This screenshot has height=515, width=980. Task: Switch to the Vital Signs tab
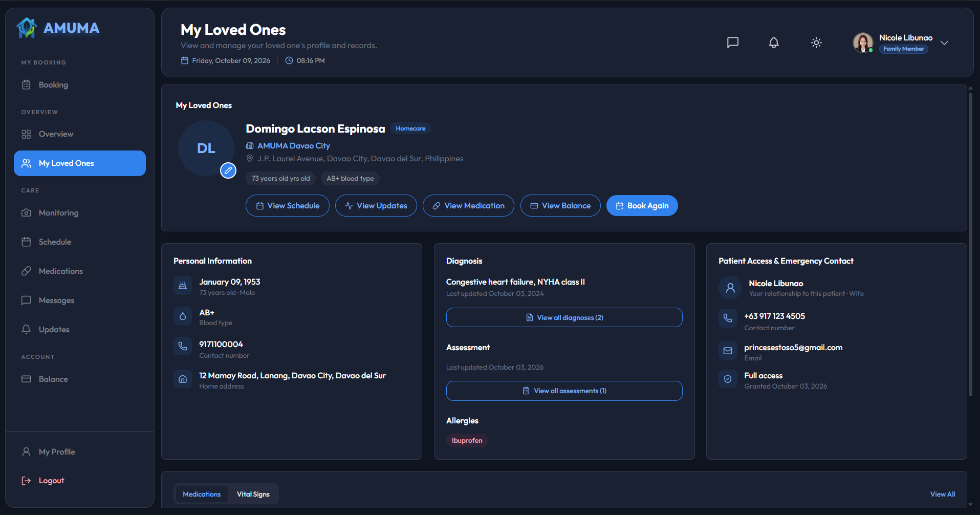pos(253,494)
